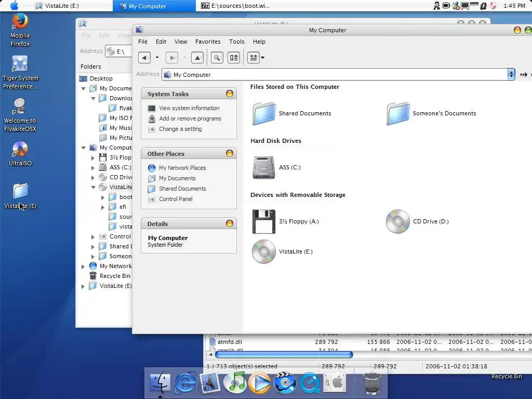Select the 3½ Floppy (A:) drive
This screenshot has width=532, height=399.
(264, 221)
